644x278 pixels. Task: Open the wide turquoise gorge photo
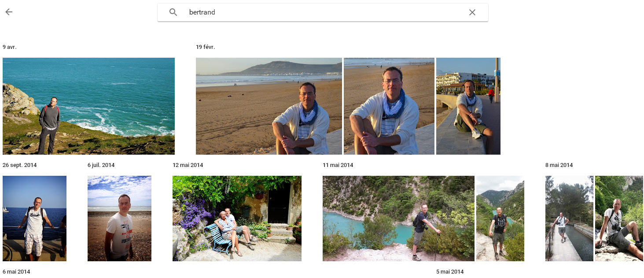point(398,219)
